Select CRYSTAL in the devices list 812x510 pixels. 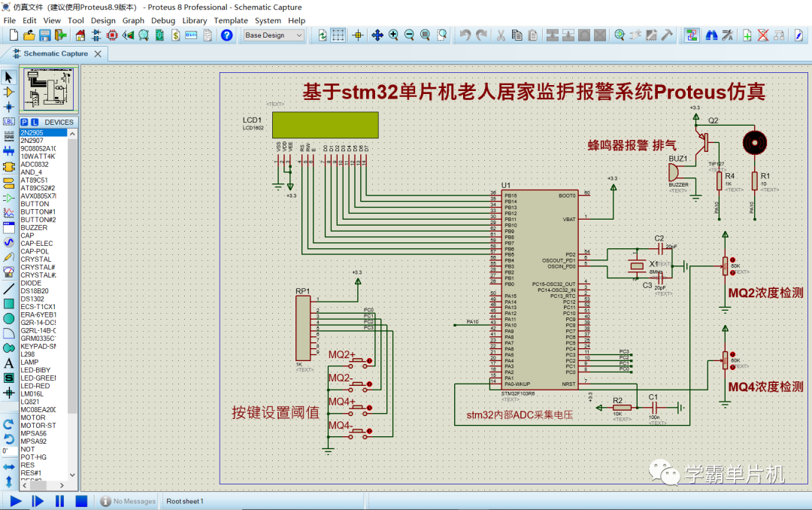(x=36, y=260)
